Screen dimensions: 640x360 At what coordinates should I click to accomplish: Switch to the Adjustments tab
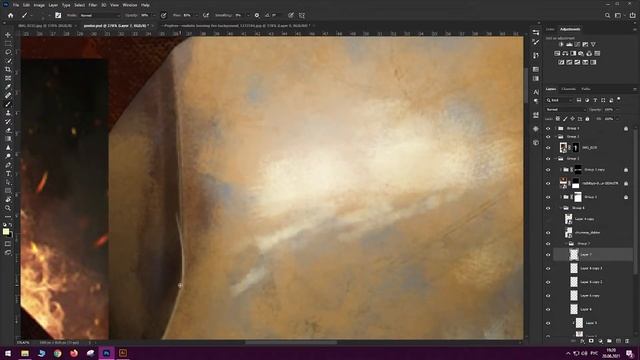pyautogui.click(x=570, y=29)
